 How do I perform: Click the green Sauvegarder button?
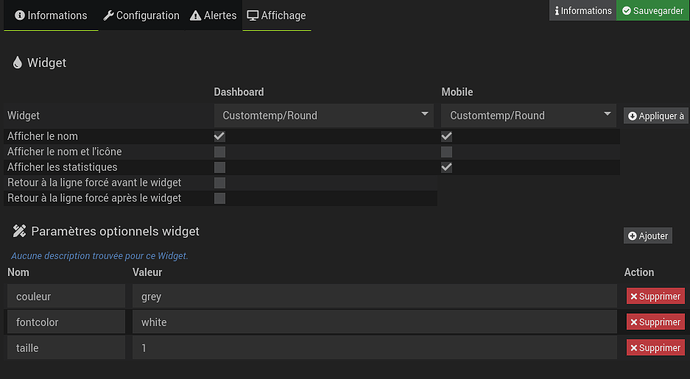(x=653, y=11)
